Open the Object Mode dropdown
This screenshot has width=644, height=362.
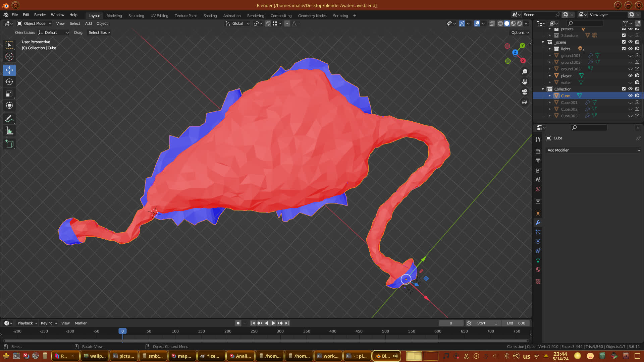click(x=34, y=23)
